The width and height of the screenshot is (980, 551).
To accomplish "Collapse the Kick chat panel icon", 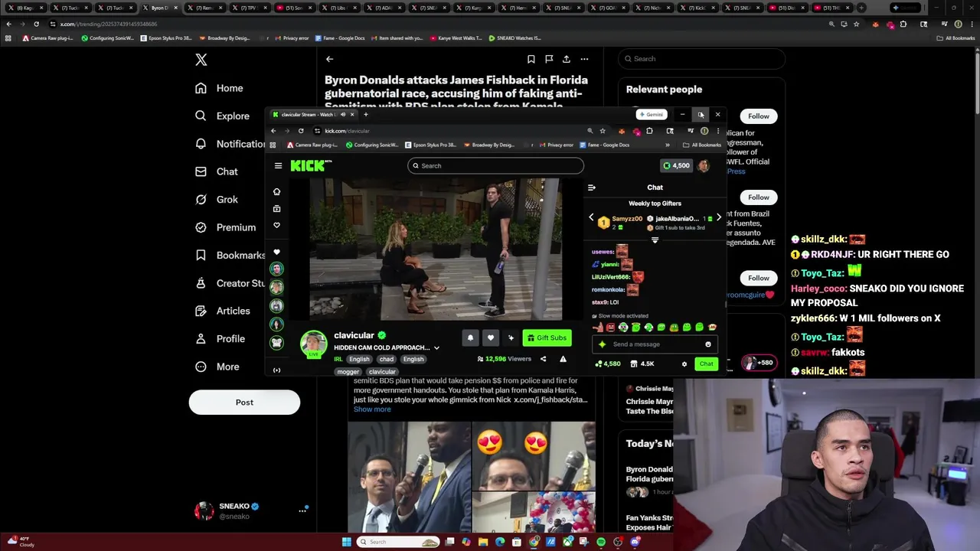I will pyautogui.click(x=591, y=187).
